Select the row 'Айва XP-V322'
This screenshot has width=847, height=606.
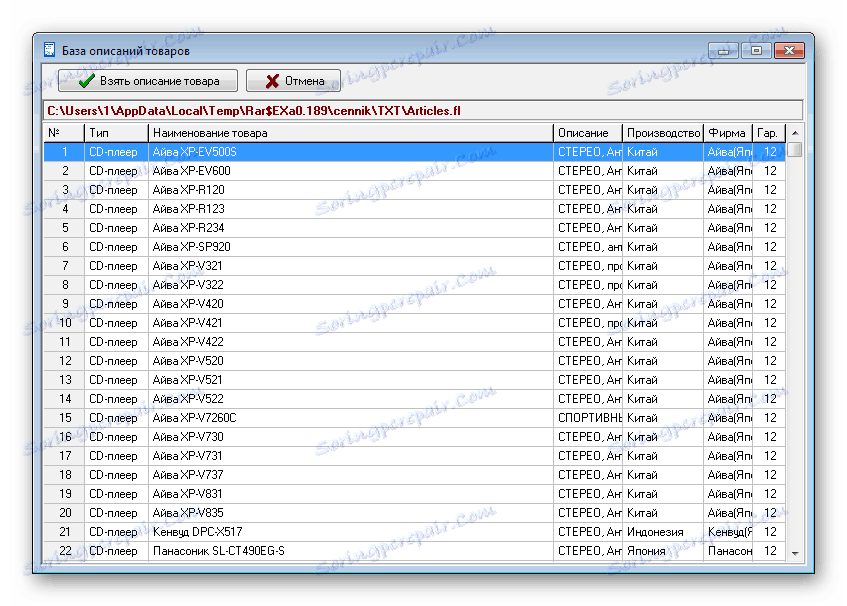(414, 285)
